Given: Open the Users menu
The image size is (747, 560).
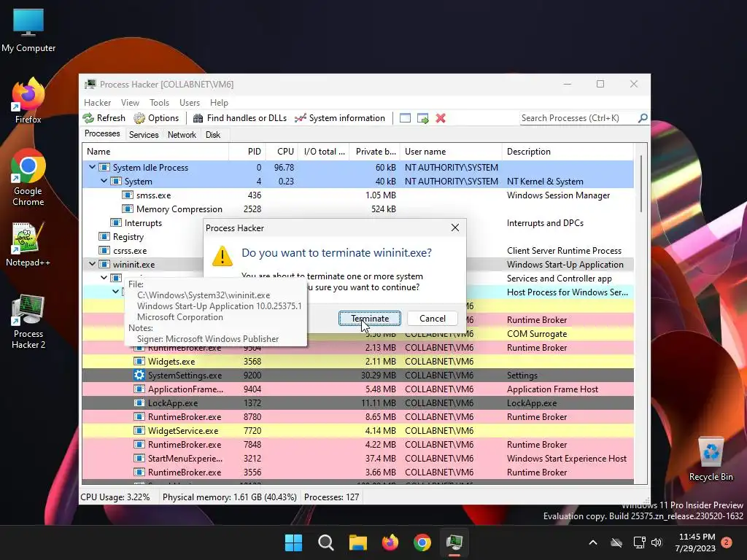Looking at the screenshot, I should [x=189, y=102].
